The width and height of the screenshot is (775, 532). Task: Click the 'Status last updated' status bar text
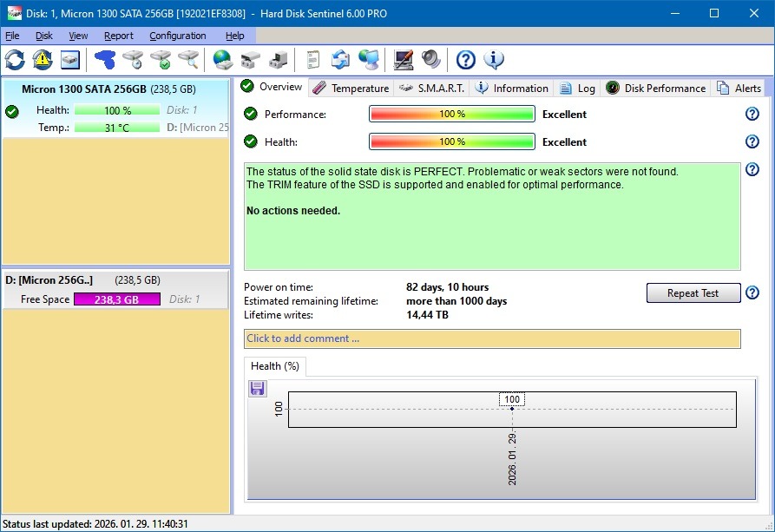(x=95, y=524)
